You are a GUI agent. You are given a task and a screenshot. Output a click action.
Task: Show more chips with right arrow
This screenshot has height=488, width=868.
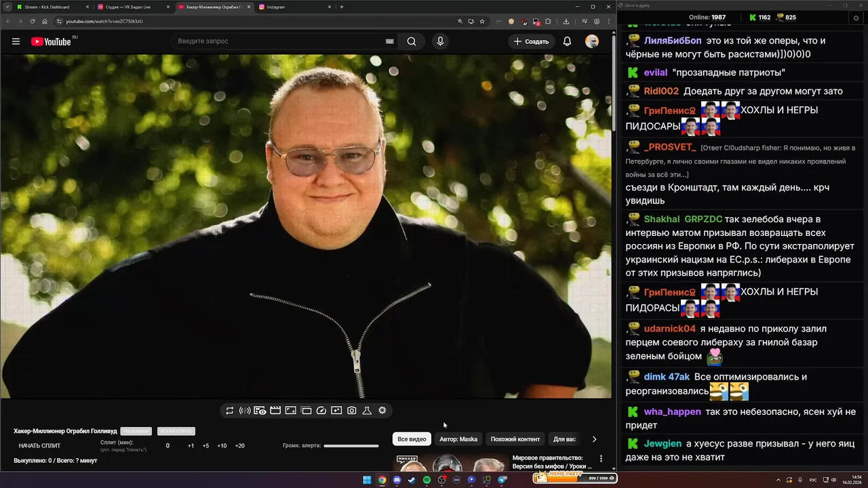(595, 439)
